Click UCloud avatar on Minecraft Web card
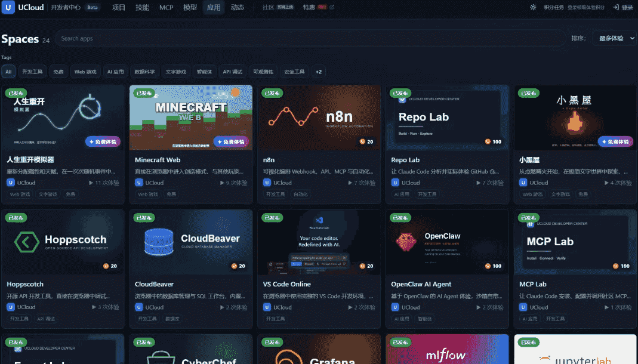This screenshot has height=364, width=638. coord(139,183)
